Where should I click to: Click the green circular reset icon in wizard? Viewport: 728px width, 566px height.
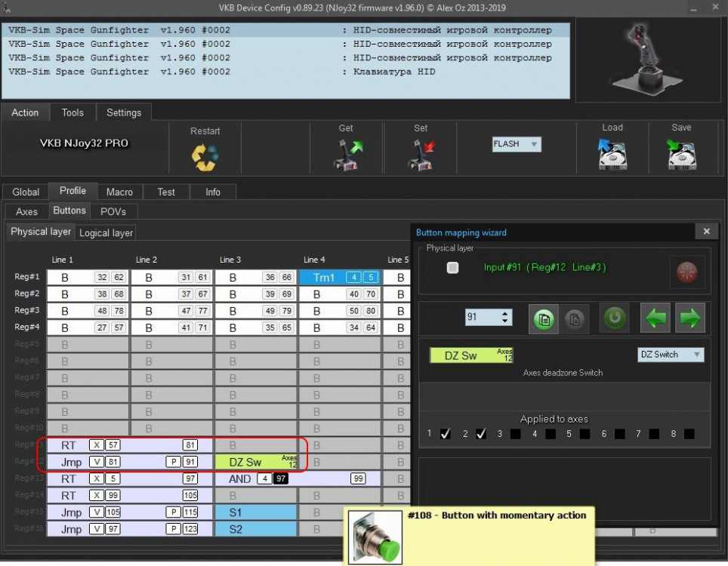(614, 318)
